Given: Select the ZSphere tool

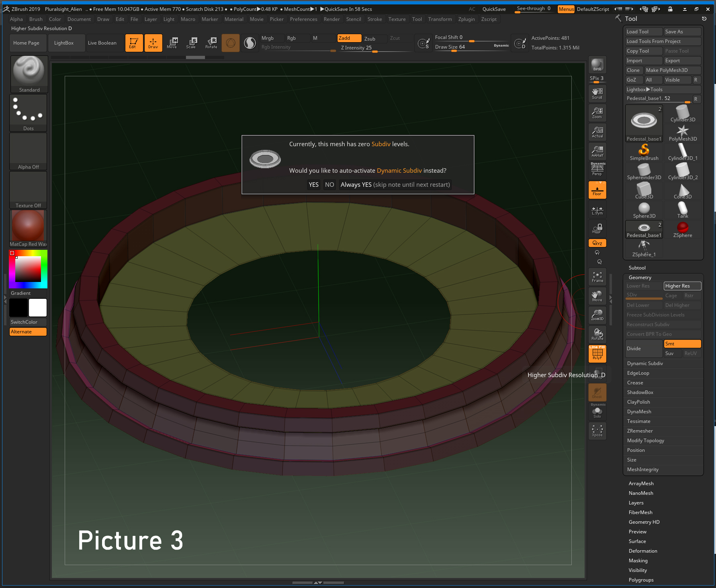Looking at the screenshot, I should pyautogui.click(x=682, y=229).
